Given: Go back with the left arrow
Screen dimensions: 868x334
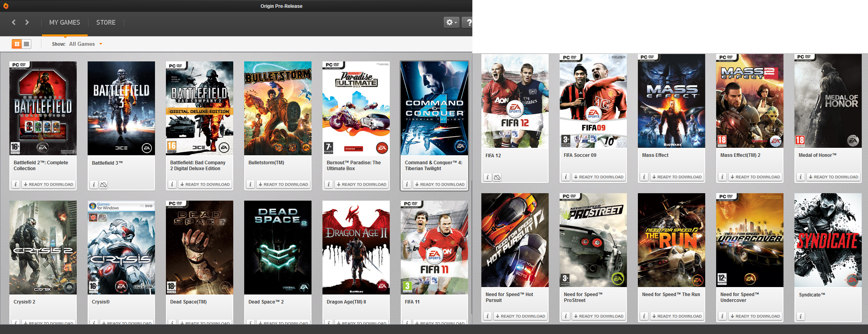Looking at the screenshot, I should point(14,22).
